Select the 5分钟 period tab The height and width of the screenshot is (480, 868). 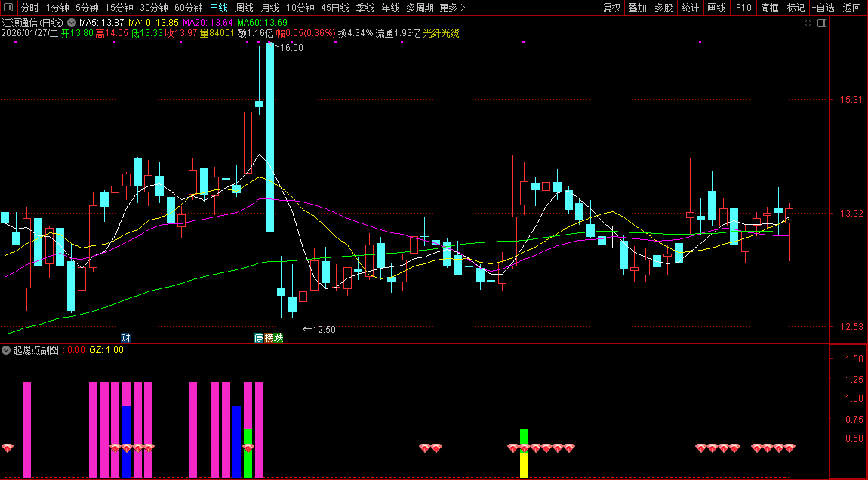87,8
